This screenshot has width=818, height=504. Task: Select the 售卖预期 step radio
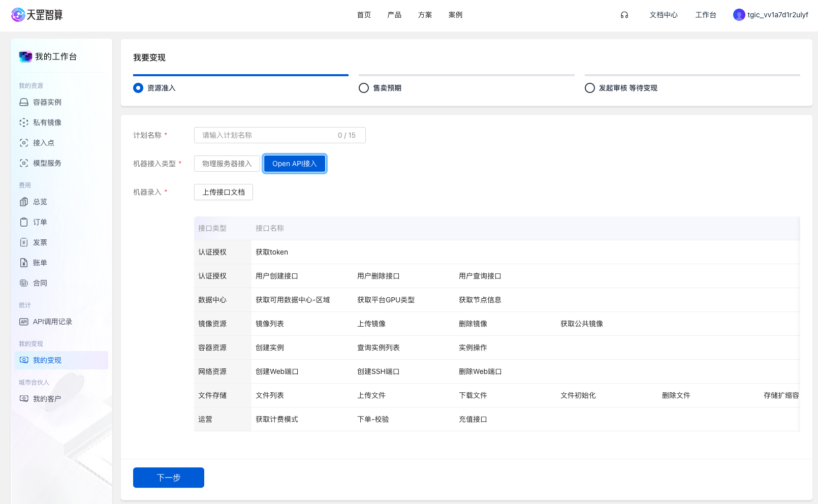point(364,88)
